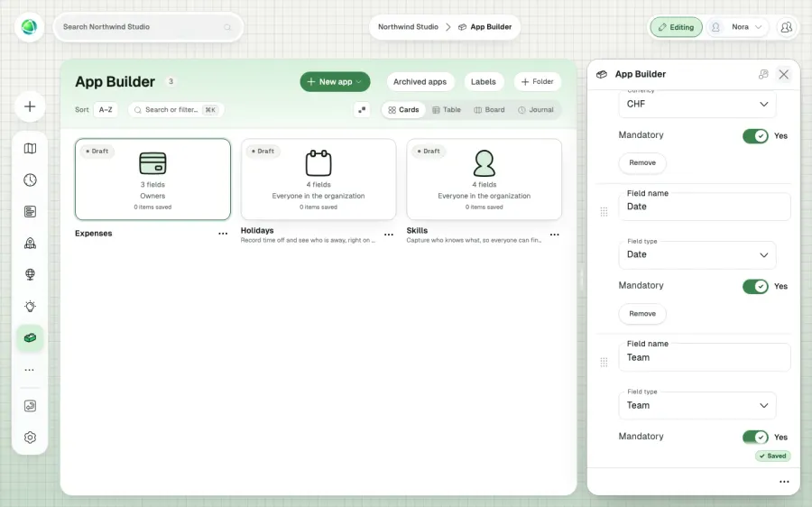This screenshot has height=507, width=812.
Task: Open the Holidays app card
Action: 318,180
